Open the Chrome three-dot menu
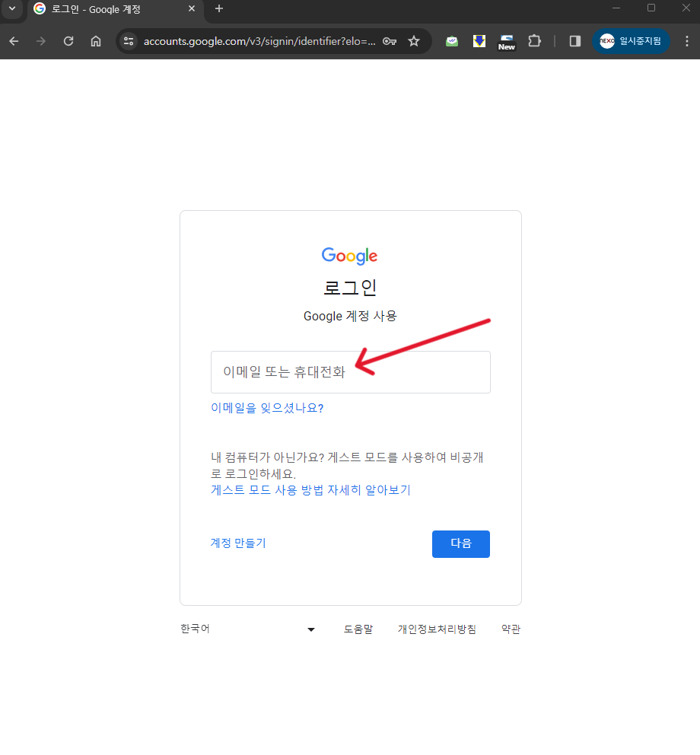Screen dimensions: 700x755 tap(687, 41)
